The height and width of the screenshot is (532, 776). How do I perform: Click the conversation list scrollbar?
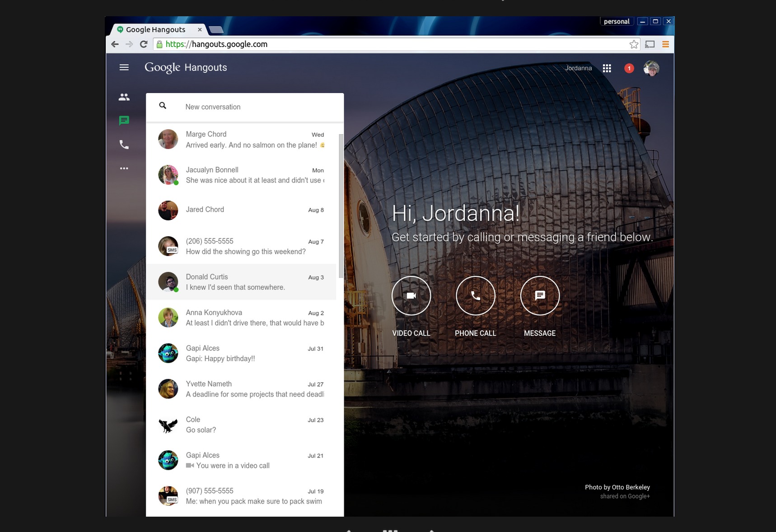341,205
